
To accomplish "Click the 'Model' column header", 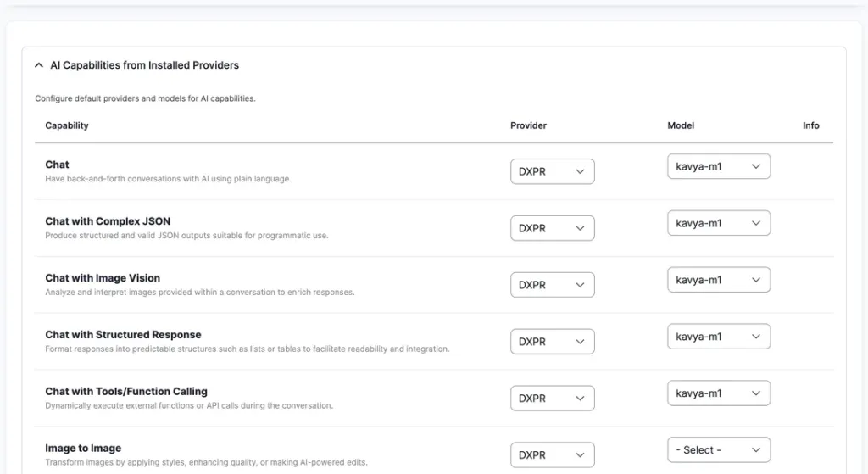I will 681,125.
